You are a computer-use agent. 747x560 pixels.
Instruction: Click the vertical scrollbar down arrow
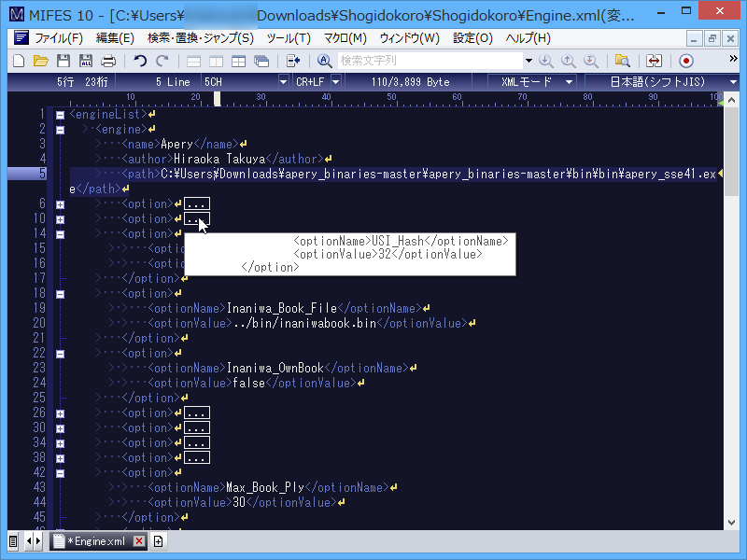tap(732, 523)
